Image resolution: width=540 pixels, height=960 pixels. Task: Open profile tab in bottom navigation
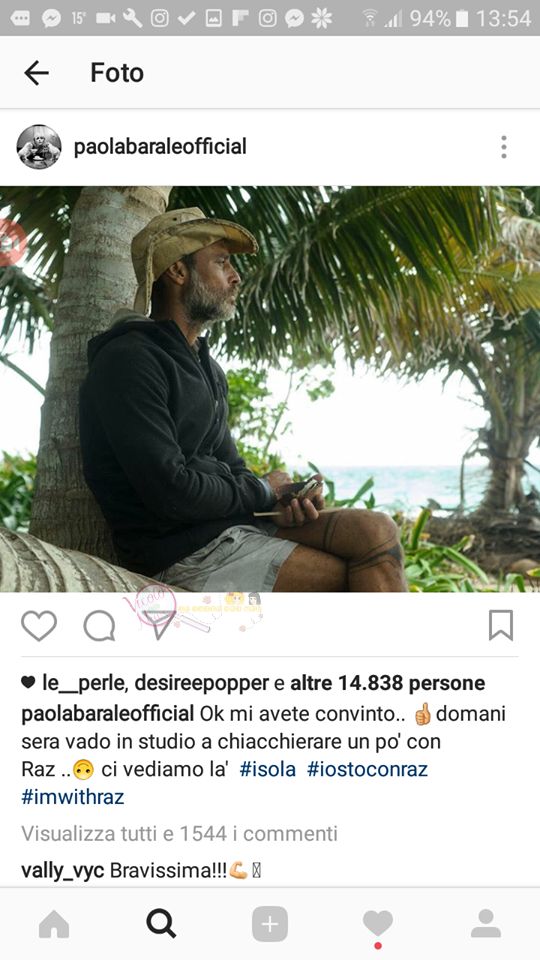[x=486, y=924]
